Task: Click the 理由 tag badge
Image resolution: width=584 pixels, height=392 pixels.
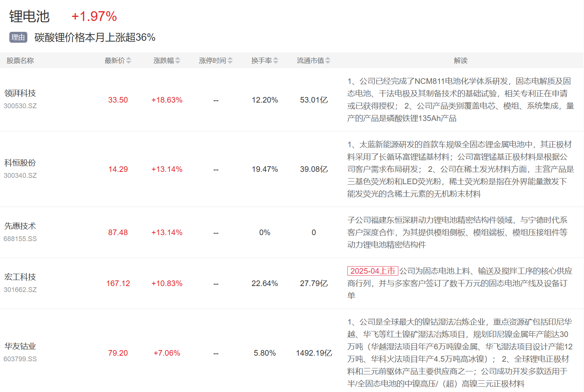Action: click(x=18, y=37)
